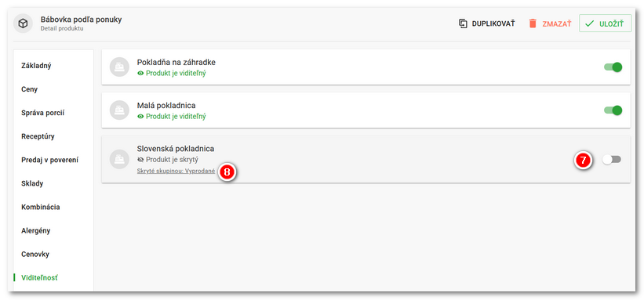Click the Slovenská pokladnica name
The image size is (644, 300).
pyautogui.click(x=176, y=149)
